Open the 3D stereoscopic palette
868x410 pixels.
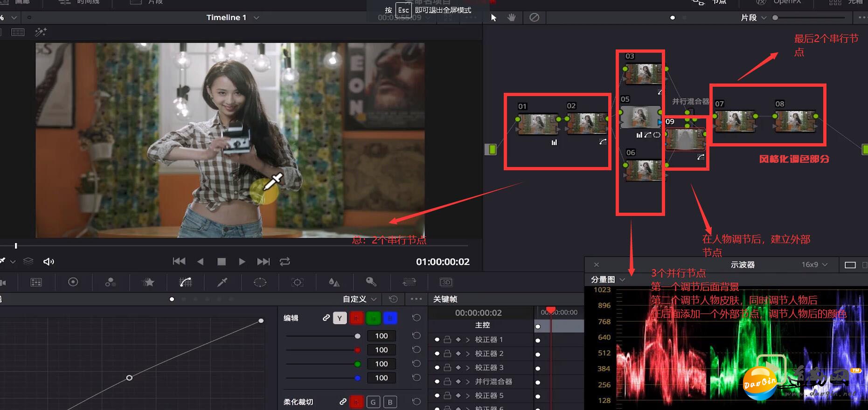pyautogui.click(x=446, y=282)
